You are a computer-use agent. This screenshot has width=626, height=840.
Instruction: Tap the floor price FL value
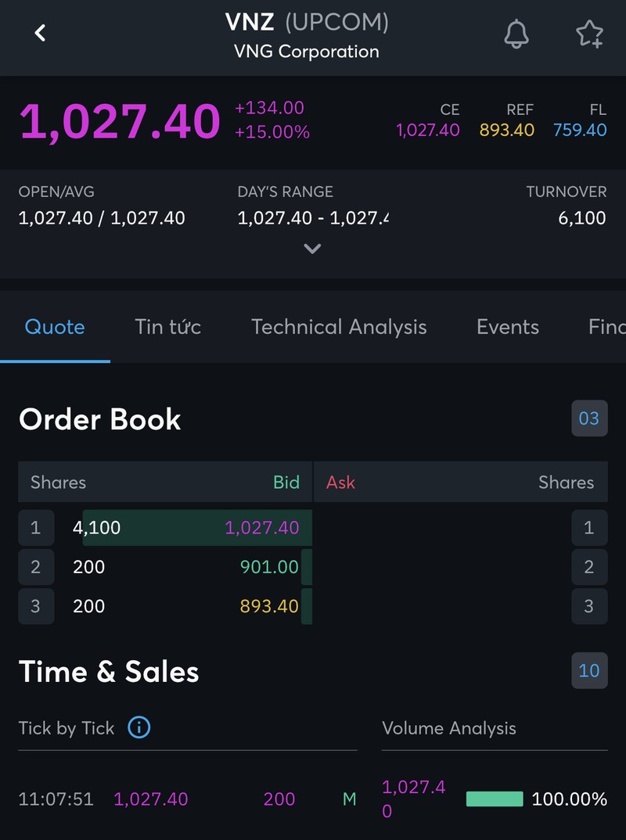(579, 130)
